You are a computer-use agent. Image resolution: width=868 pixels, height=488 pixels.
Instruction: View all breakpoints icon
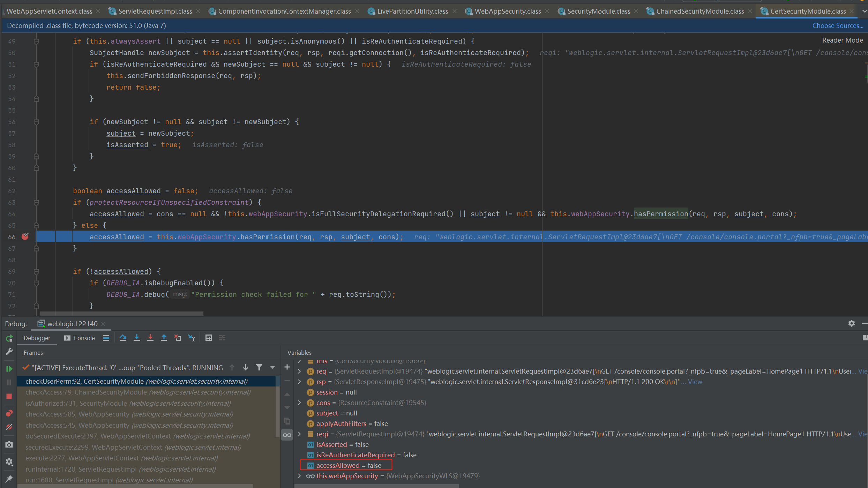[x=9, y=413]
